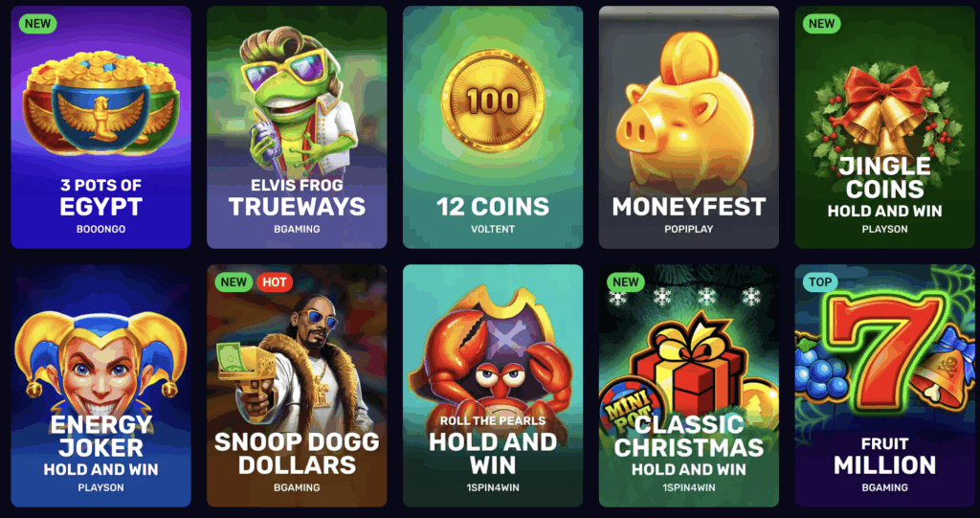Image resolution: width=980 pixels, height=518 pixels.
Task: Click the NEW badge on 3 Pots of Egypt
Action: coord(37,24)
